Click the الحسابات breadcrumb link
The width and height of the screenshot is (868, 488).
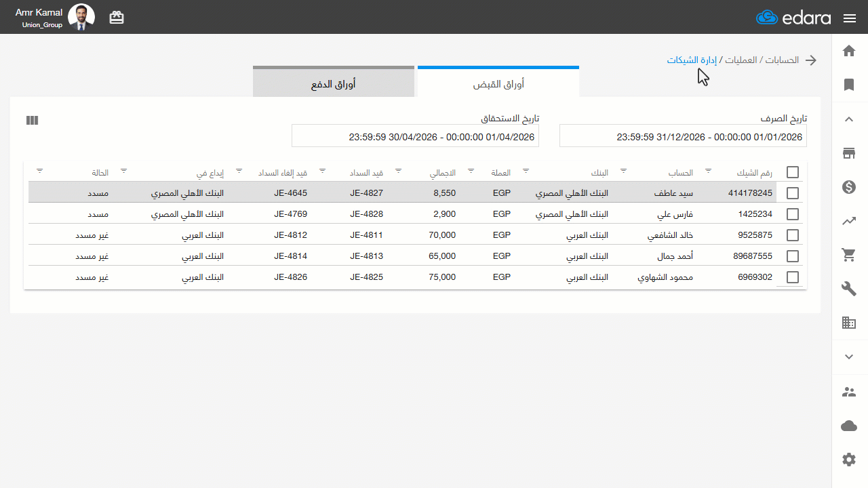782,60
